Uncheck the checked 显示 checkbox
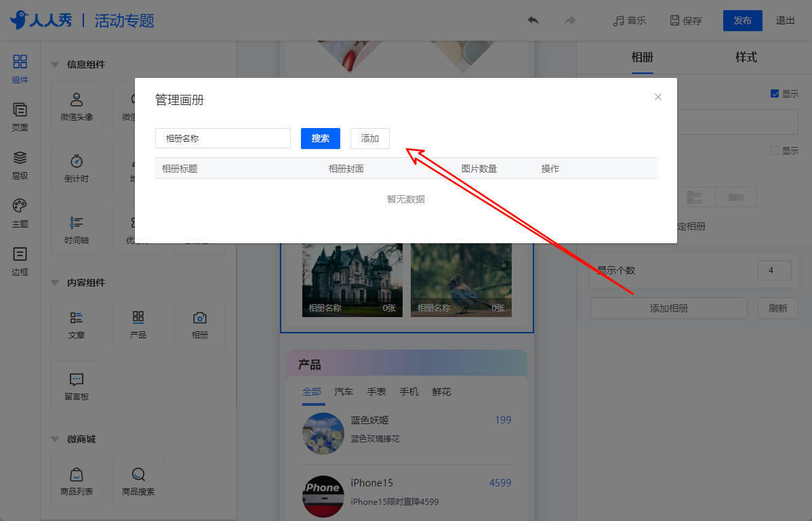Viewport: 812px width, 521px height. pos(775,93)
